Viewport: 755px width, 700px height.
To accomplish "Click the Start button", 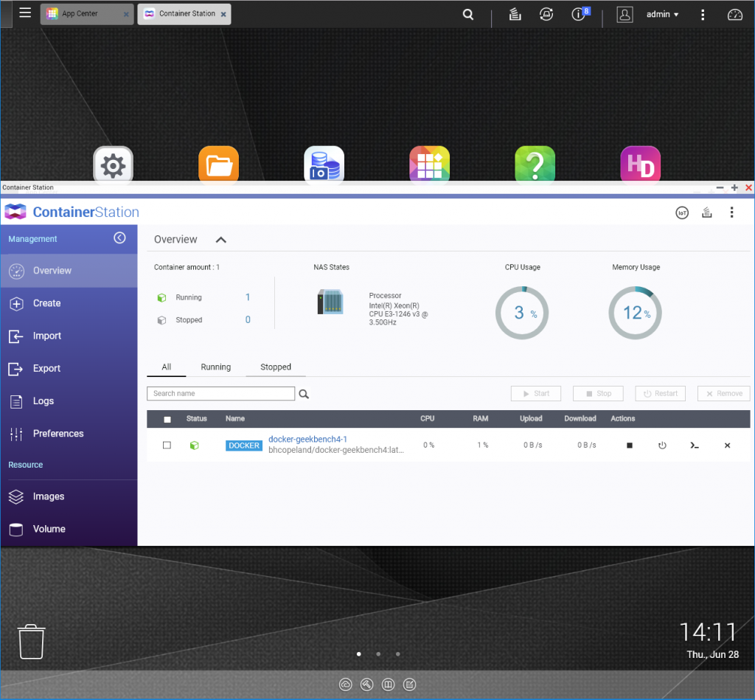I will tap(536, 394).
